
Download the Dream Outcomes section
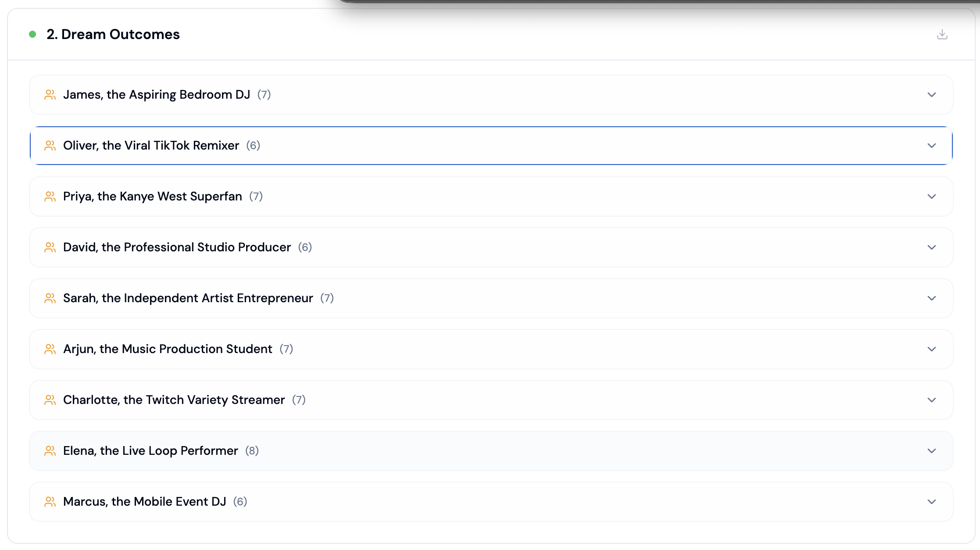[x=942, y=34]
